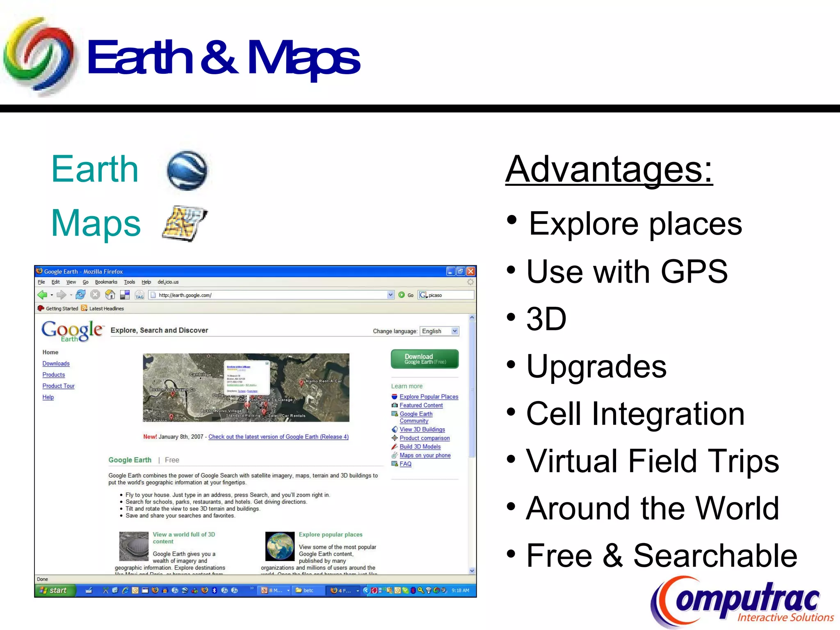
Task: Open the Edit menu
Action: (x=55, y=282)
